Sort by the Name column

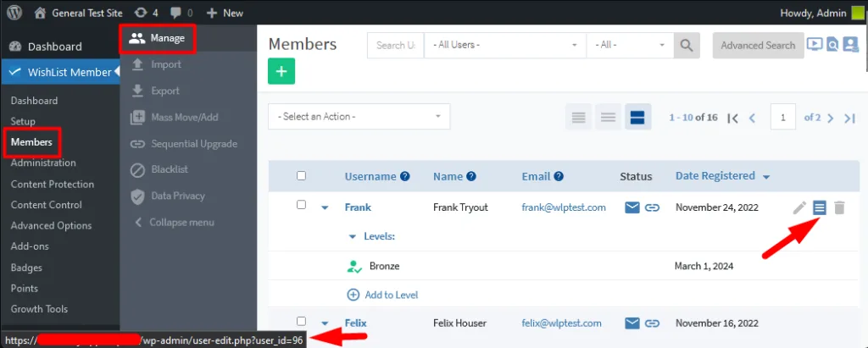point(448,176)
